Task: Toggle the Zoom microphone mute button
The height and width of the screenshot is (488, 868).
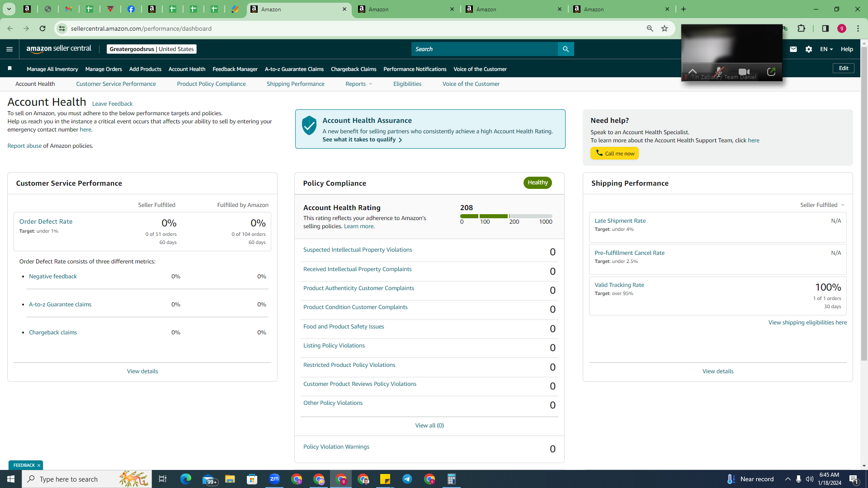Action: point(719,71)
